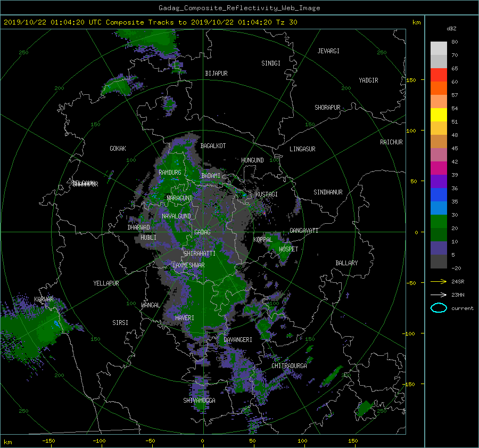Click the KARWAR city label
This screenshot has height=448, width=479.
[x=44, y=299]
